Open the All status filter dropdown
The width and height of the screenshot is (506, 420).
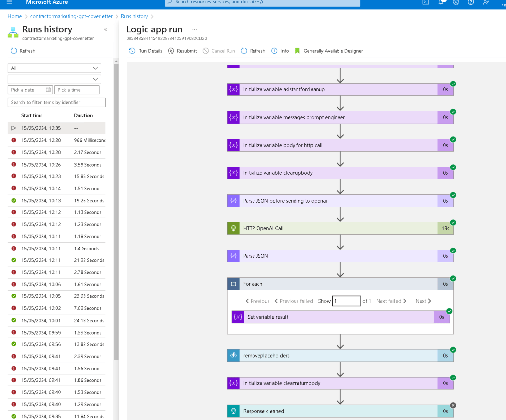[x=54, y=68]
